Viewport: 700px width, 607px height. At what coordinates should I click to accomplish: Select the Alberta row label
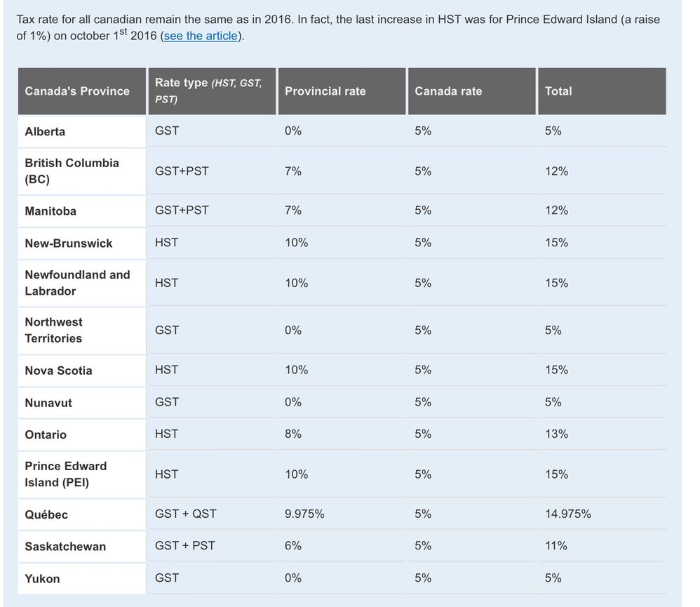(45, 132)
